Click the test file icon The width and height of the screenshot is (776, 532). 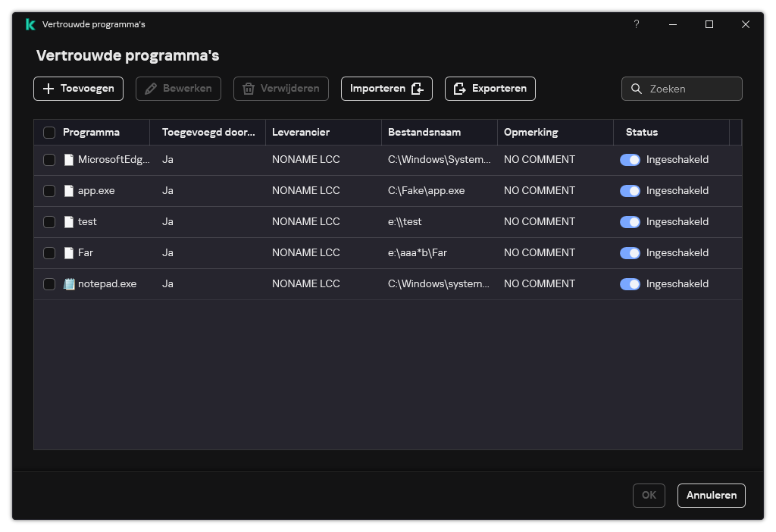69,222
